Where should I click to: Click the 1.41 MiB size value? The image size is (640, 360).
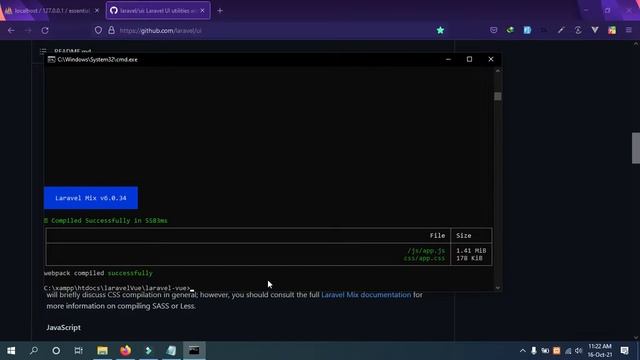pyautogui.click(x=471, y=251)
